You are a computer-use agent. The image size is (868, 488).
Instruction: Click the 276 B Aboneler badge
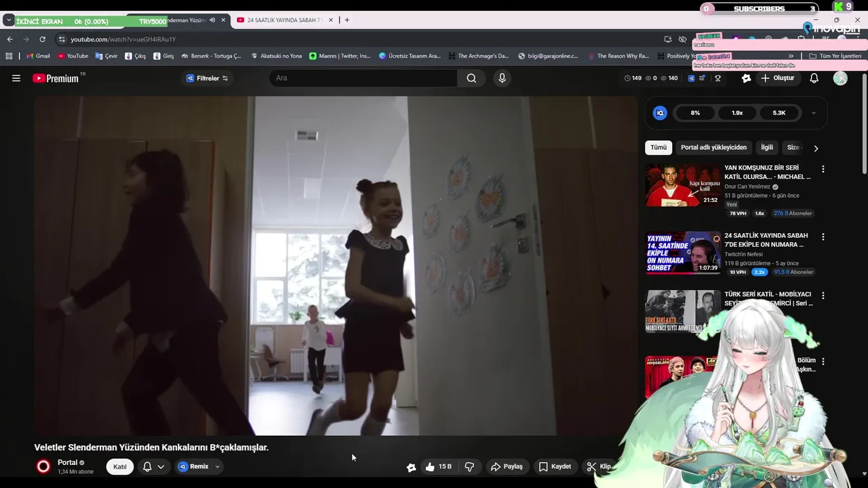point(793,213)
